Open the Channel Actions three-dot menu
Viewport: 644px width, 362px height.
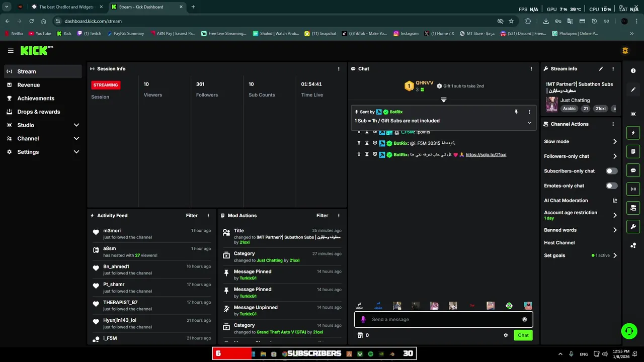tap(613, 124)
